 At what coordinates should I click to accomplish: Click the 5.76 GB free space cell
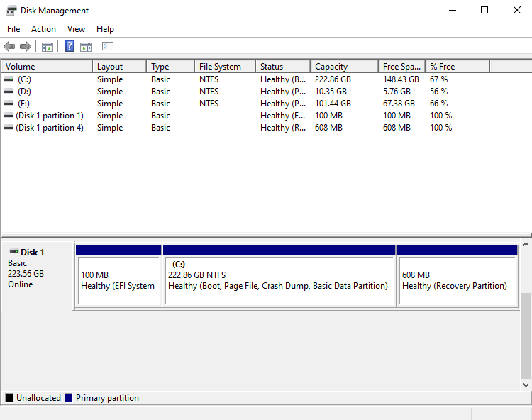tap(397, 92)
